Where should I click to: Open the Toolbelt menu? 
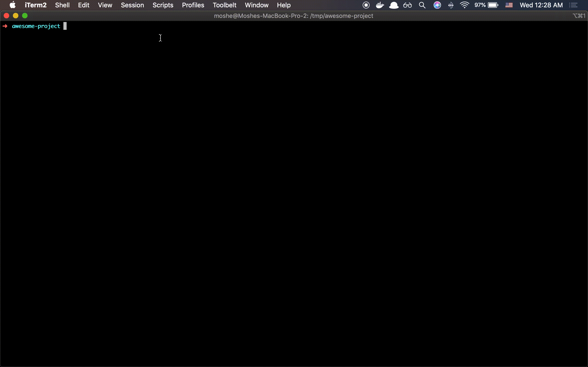coord(224,5)
